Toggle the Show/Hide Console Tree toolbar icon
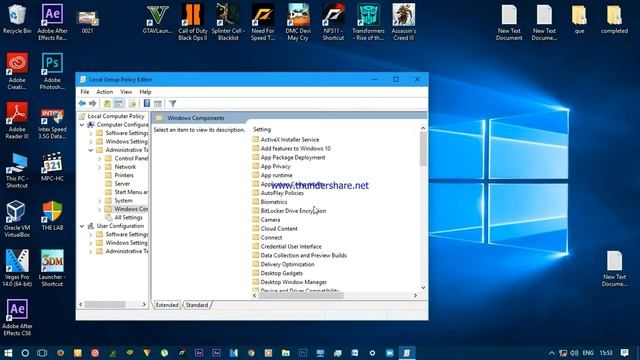The height and width of the screenshot is (360, 640). pyautogui.click(x=119, y=104)
